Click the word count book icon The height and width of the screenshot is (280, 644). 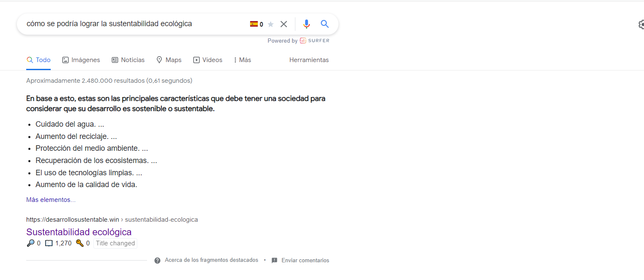click(x=49, y=243)
